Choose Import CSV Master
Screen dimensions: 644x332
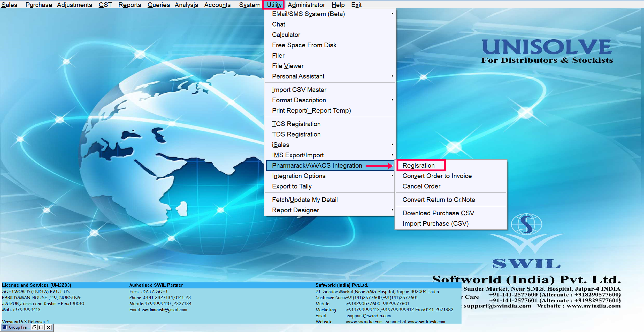(330, 90)
